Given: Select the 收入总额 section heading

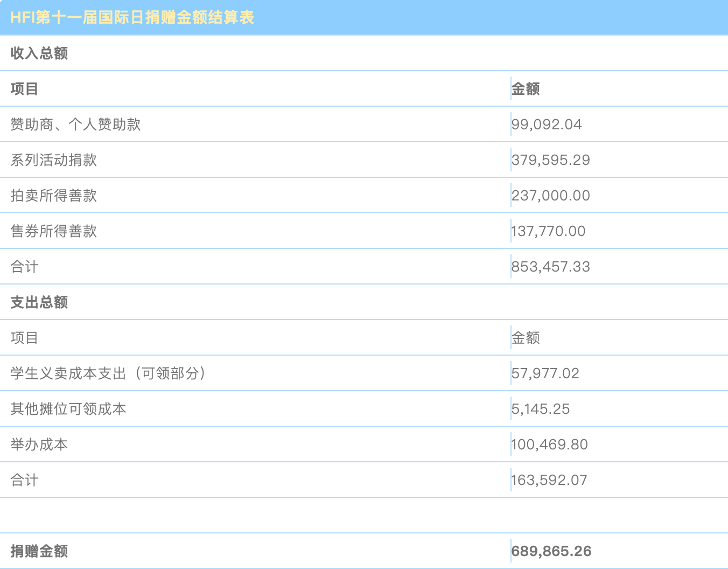Looking at the screenshot, I should pyautogui.click(x=39, y=53).
